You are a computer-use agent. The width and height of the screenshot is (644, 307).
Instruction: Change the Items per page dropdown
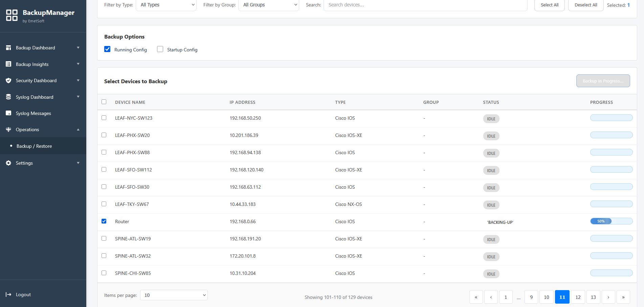click(x=174, y=295)
